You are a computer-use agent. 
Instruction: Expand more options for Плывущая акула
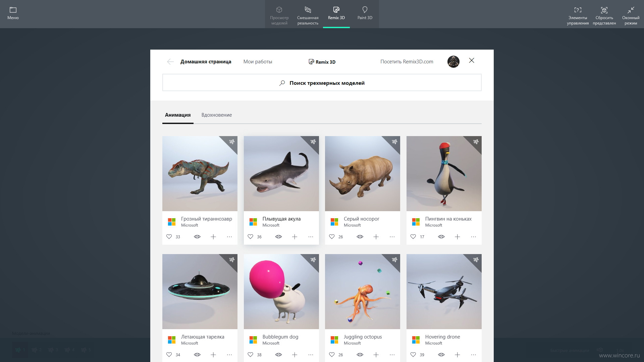(311, 237)
